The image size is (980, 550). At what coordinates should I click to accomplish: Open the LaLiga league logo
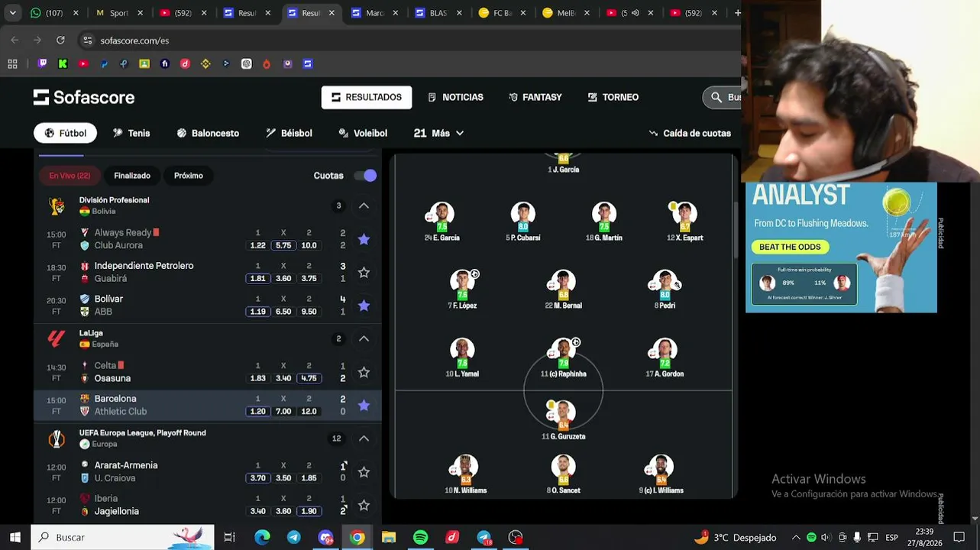57,338
